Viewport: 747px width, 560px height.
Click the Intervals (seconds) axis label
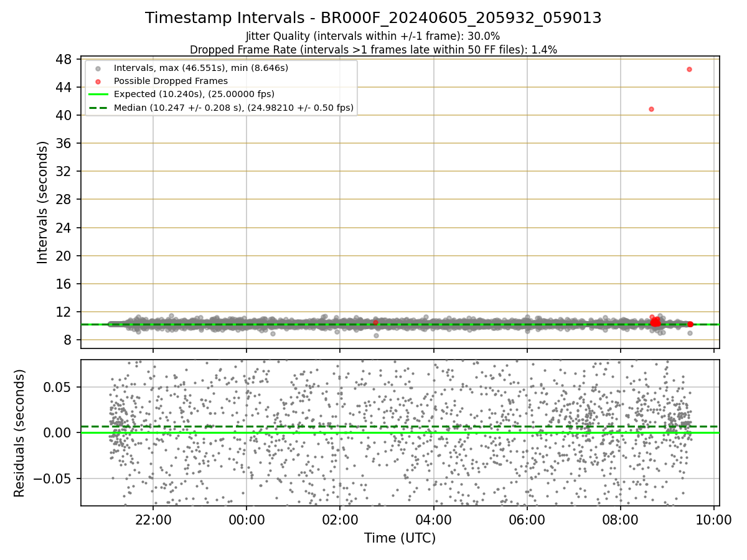click(42, 202)
